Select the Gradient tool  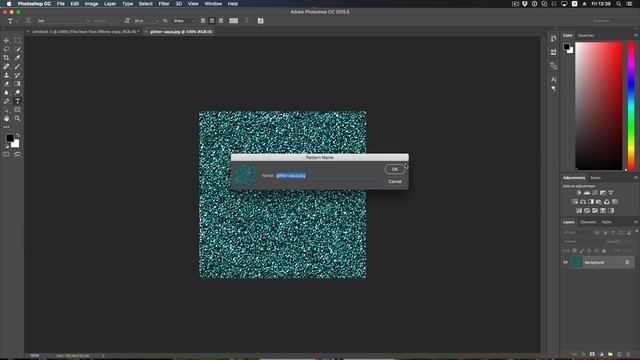17,84
